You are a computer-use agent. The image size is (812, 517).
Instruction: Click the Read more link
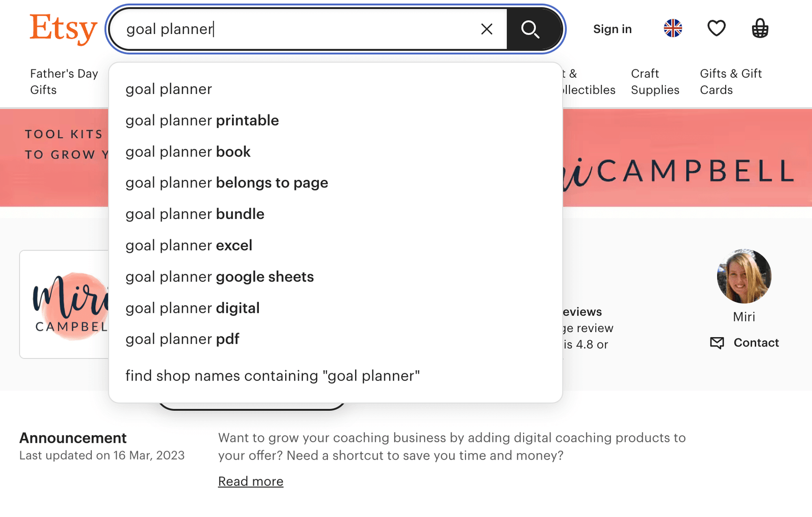pyautogui.click(x=251, y=481)
